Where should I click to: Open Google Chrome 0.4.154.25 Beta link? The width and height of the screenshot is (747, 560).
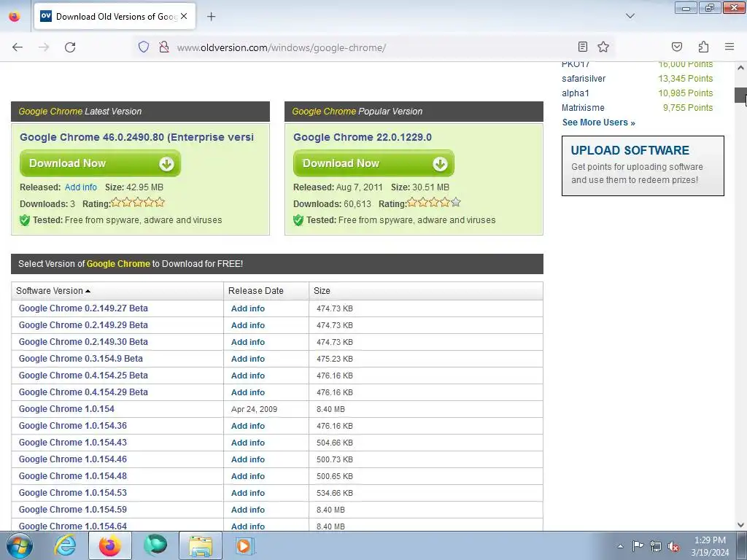83,376
